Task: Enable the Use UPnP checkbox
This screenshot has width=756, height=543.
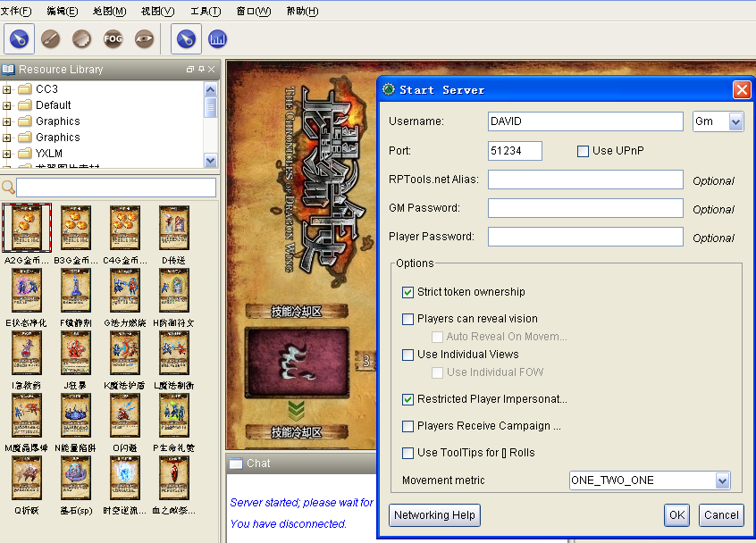Action: (x=583, y=151)
